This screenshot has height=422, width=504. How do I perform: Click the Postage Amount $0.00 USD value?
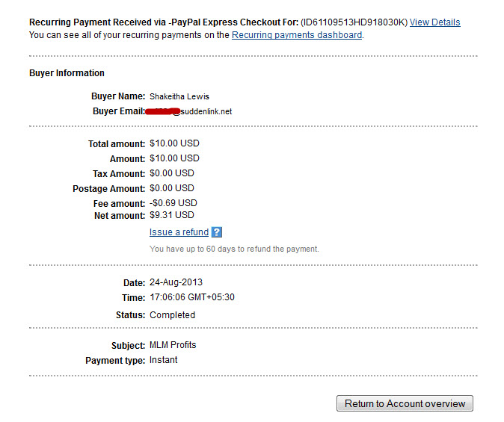pyautogui.click(x=172, y=188)
